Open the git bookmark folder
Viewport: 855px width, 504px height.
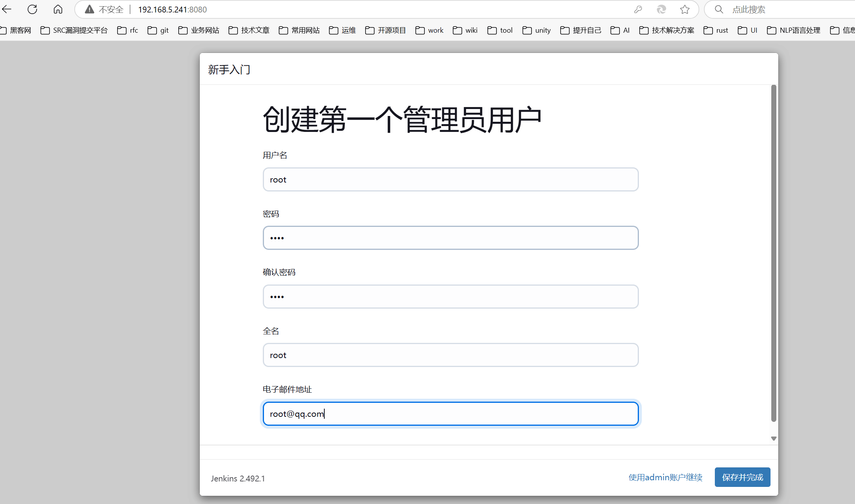coord(158,30)
